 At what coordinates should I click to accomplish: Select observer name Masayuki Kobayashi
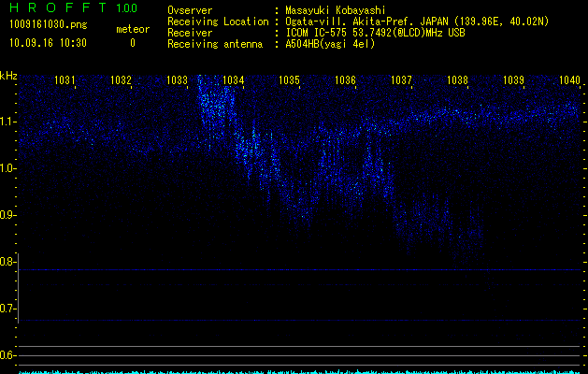coord(335,10)
